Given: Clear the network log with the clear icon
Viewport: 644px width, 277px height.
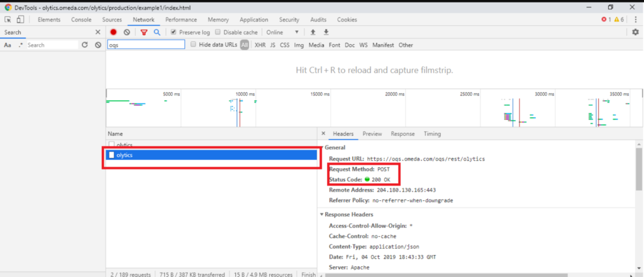Looking at the screenshot, I should coord(127,32).
